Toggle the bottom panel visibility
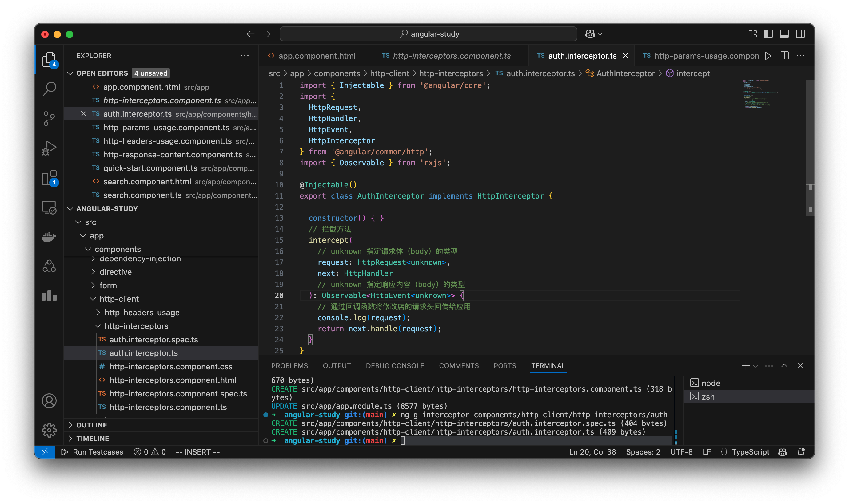Screen dimensions: 849x504 pos(784,33)
